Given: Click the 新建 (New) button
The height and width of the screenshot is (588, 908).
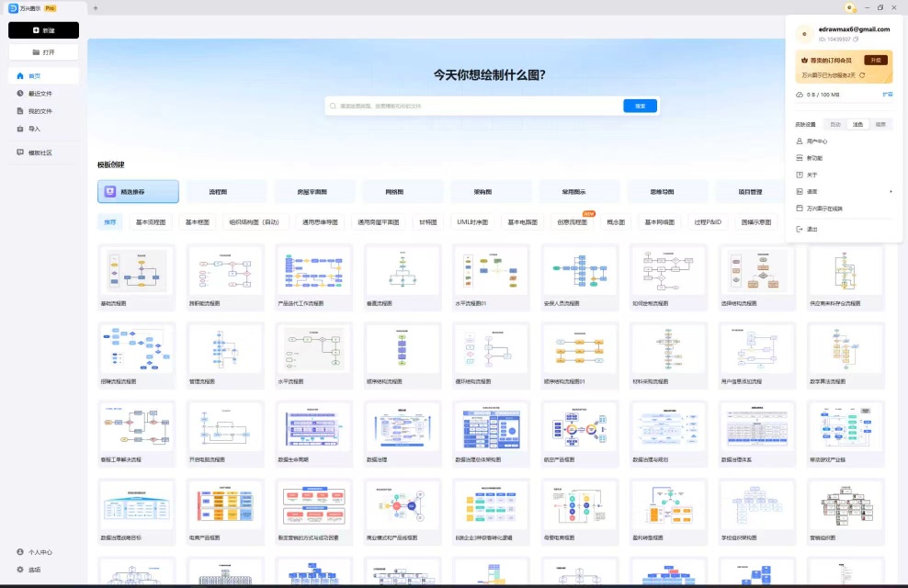Looking at the screenshot, I should 43,30.
